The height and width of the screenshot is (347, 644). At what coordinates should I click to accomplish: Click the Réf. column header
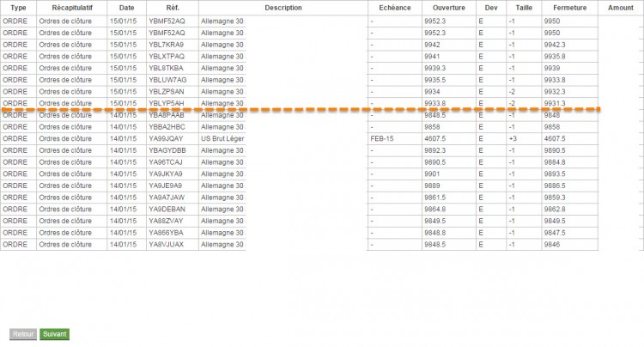pos(173,8)
